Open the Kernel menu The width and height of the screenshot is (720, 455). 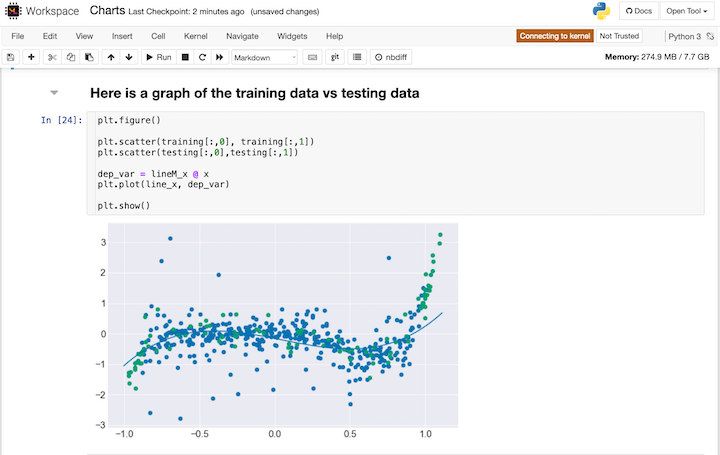coord(196,36)
